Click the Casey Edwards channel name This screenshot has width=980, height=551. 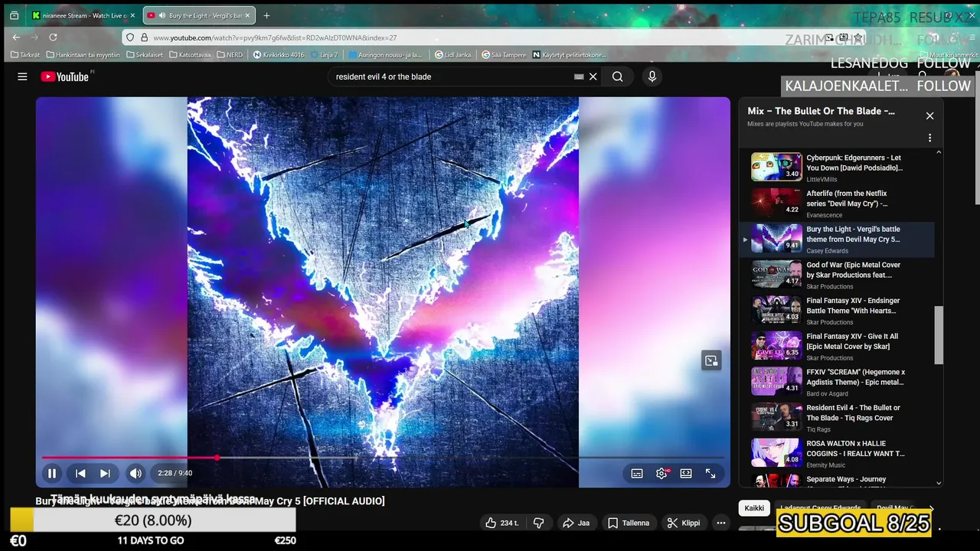(828, 251)
